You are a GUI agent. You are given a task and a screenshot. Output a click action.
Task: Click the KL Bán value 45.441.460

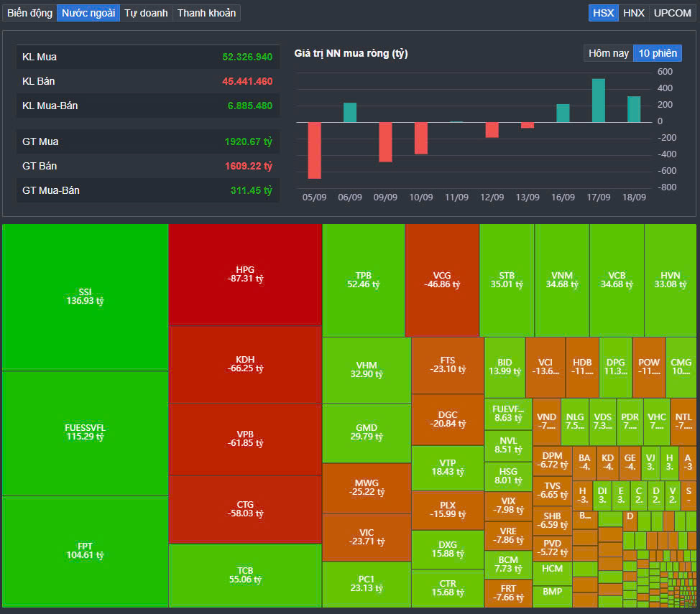(247, 81)
